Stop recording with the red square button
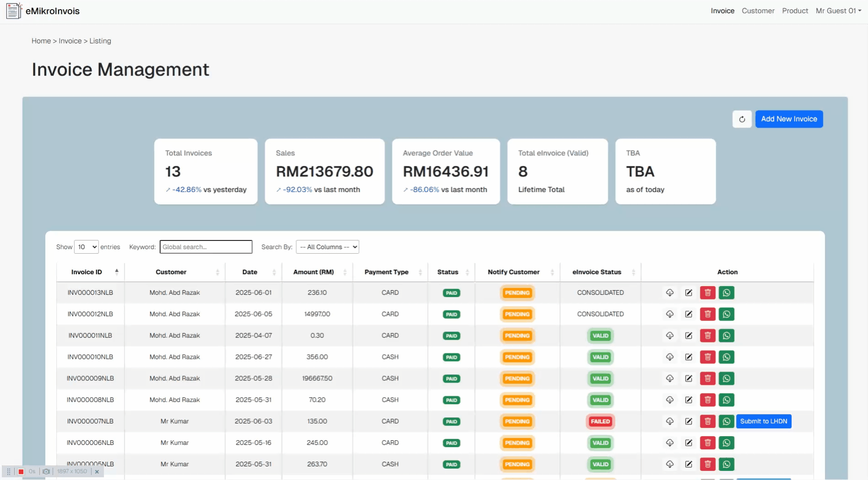 click(21, 472)
